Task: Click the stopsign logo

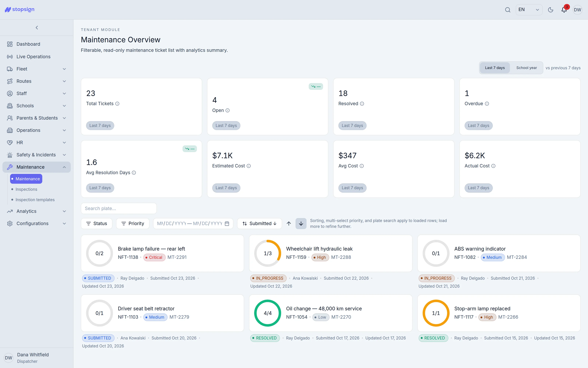Action: tap(20, 10)
